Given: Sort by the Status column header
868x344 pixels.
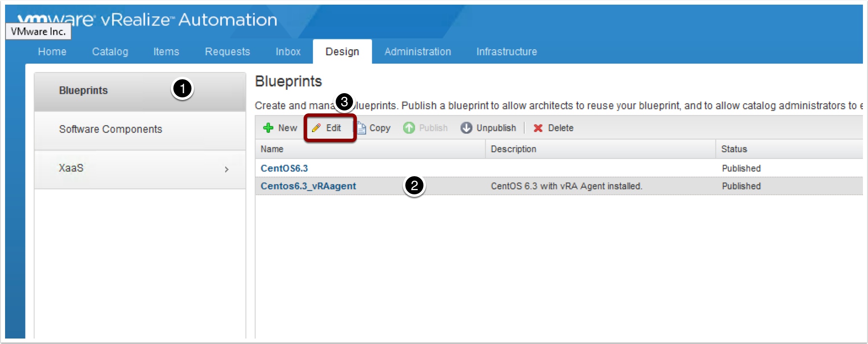Looking at the screenshot, I should [734, 149].
